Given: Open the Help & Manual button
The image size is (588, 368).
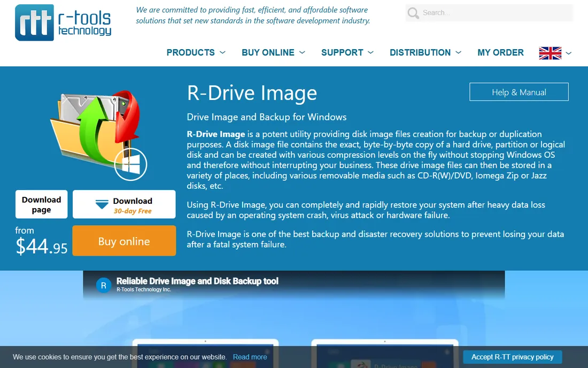Looking at the screenshot, I should click(x=519, y=92).
